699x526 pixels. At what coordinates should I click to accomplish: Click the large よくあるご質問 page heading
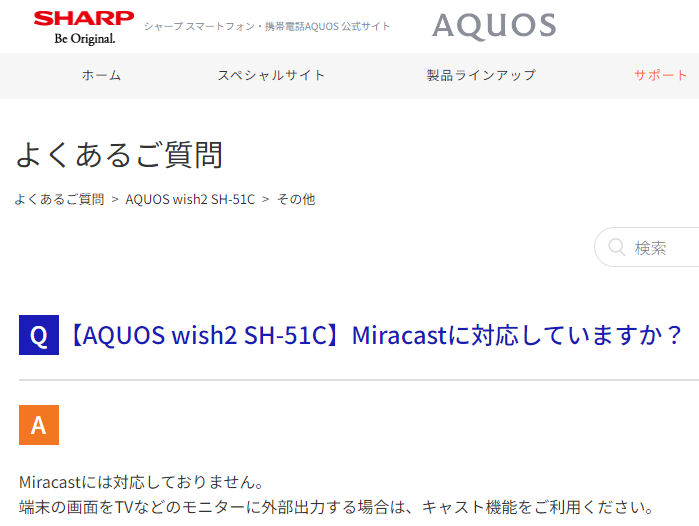click(x=119, y=155)
